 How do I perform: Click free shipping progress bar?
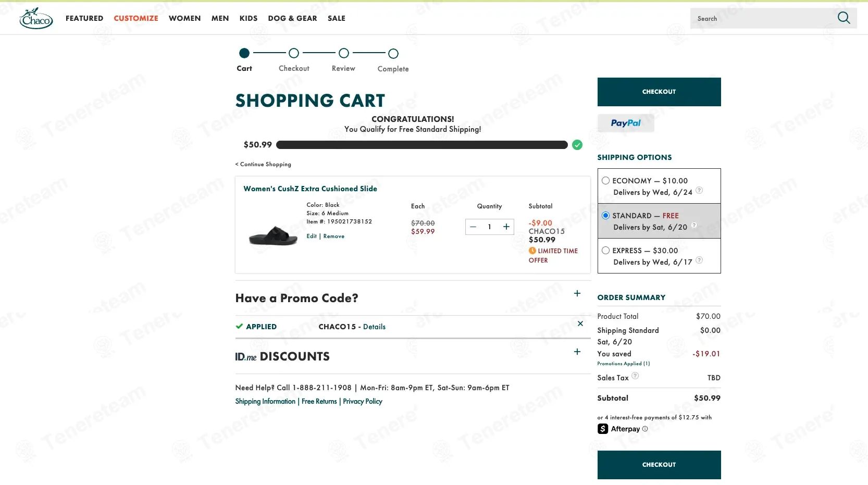(421, 145)
